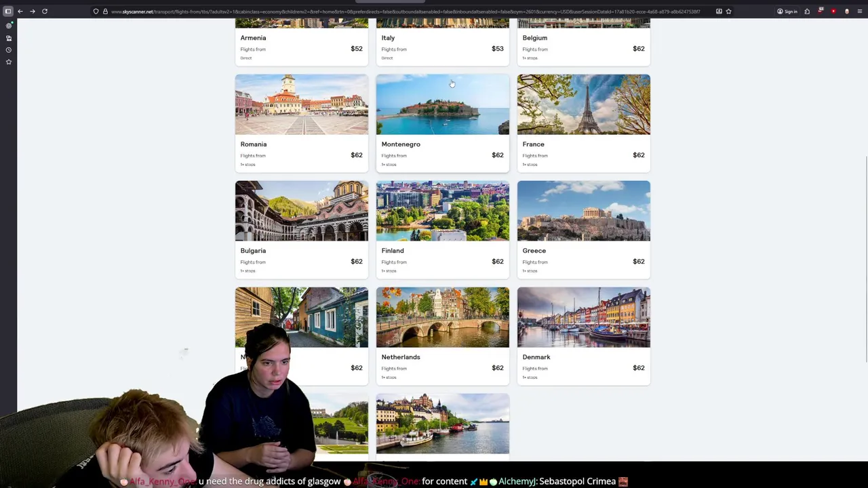
Task: Click Romania town square photo
Action: [302, 104]
